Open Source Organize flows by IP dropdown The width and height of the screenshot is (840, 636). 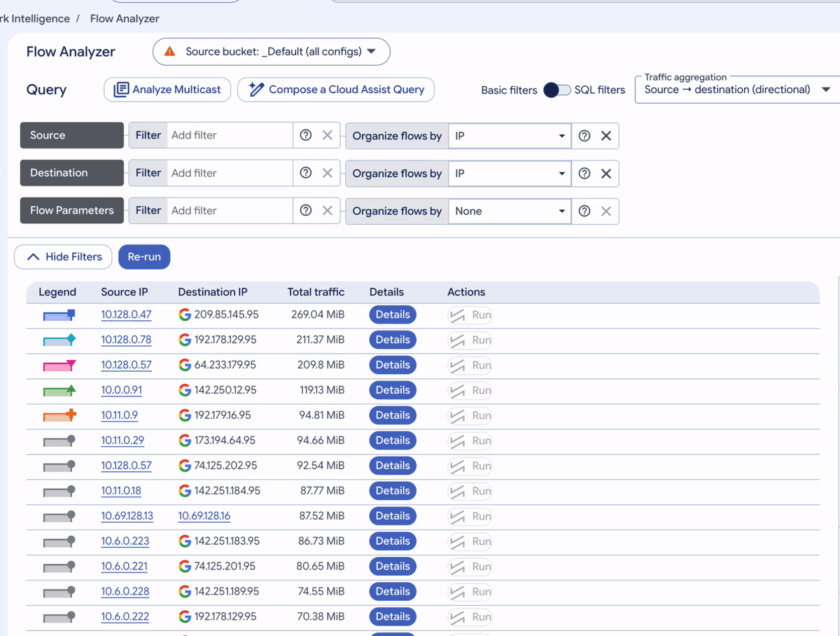tap(510, 136)
